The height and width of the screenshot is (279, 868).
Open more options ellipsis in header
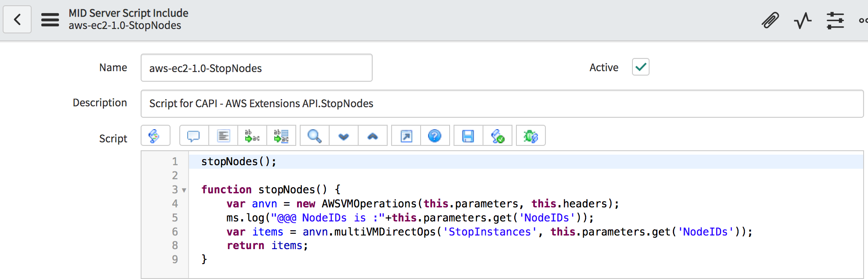click(863, 20)
